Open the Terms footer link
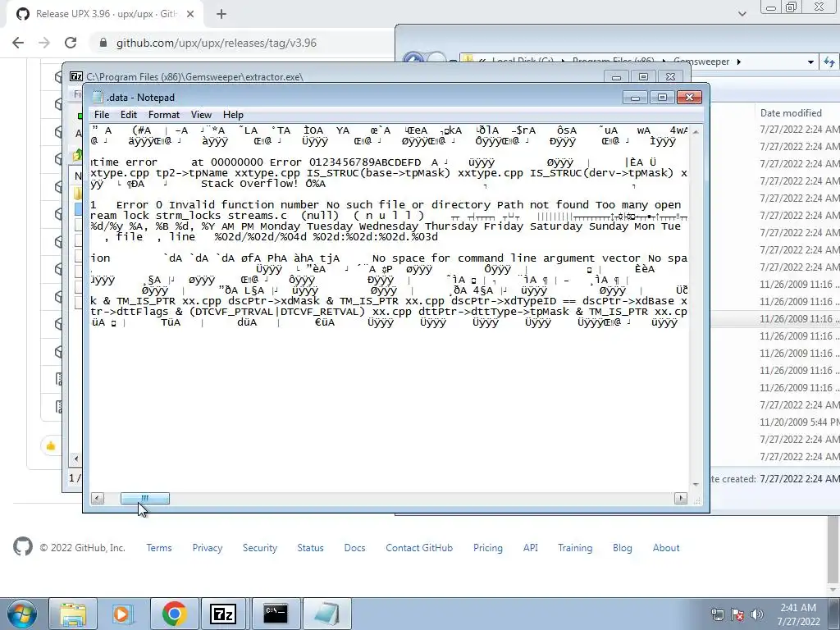Screen dimensions: 840x630 point(159,548)
